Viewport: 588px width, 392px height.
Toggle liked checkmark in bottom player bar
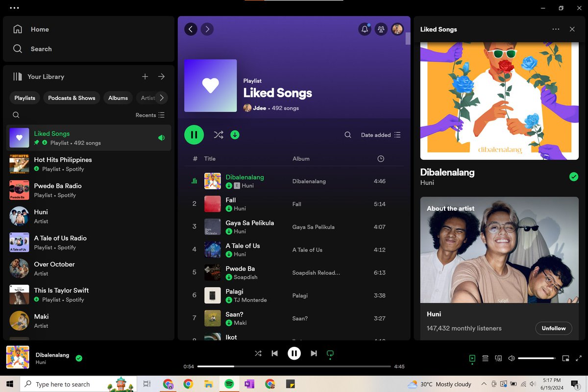pyautogui.click(x=79, y=358)
